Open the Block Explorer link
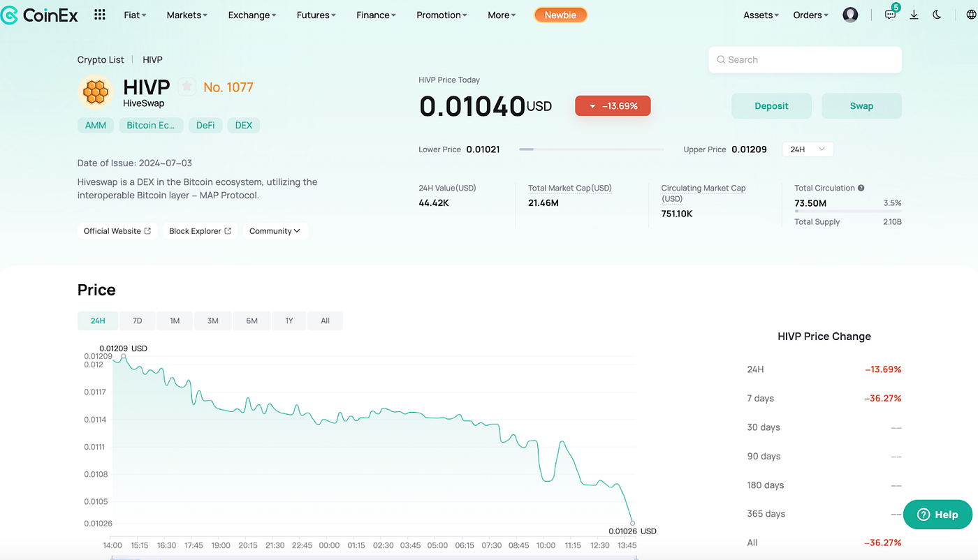The height and width of the screenshot is (560, 978). tap(200, 231)
